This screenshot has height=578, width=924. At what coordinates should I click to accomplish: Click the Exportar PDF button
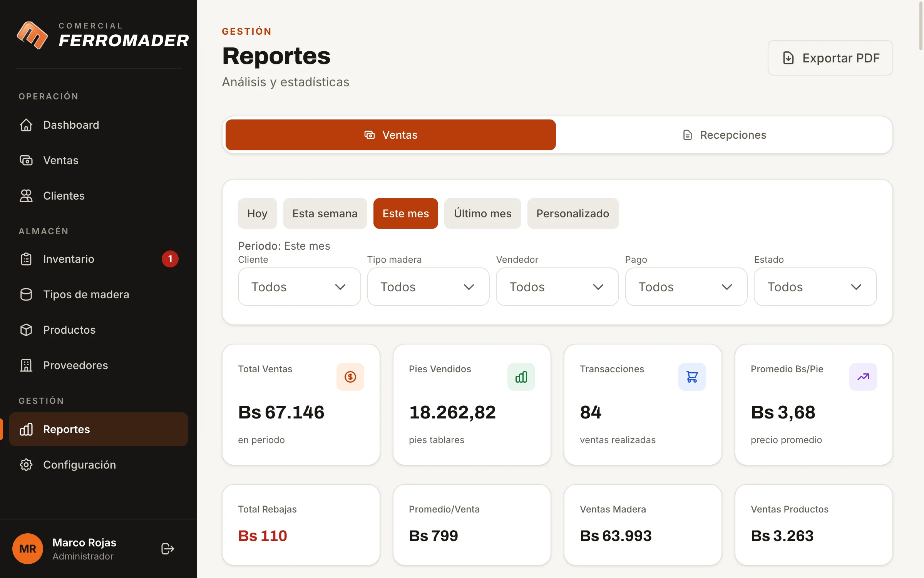(x=830, y=58)
